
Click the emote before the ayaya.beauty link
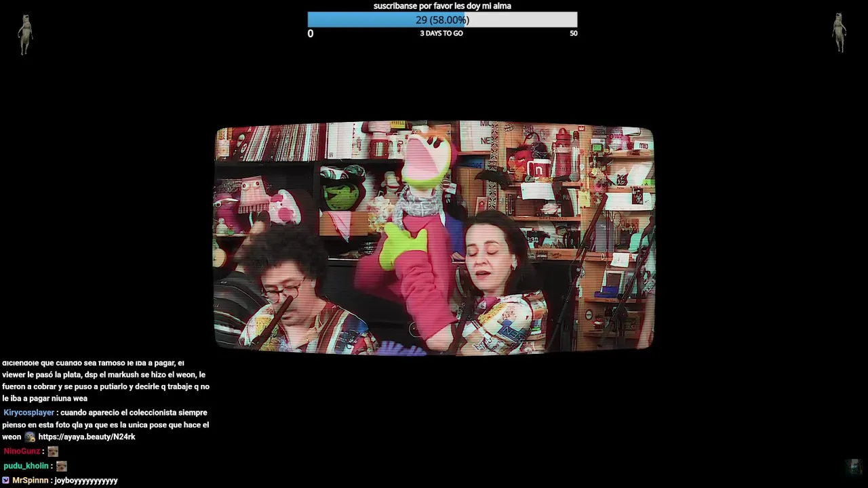(x=30, y=437)
